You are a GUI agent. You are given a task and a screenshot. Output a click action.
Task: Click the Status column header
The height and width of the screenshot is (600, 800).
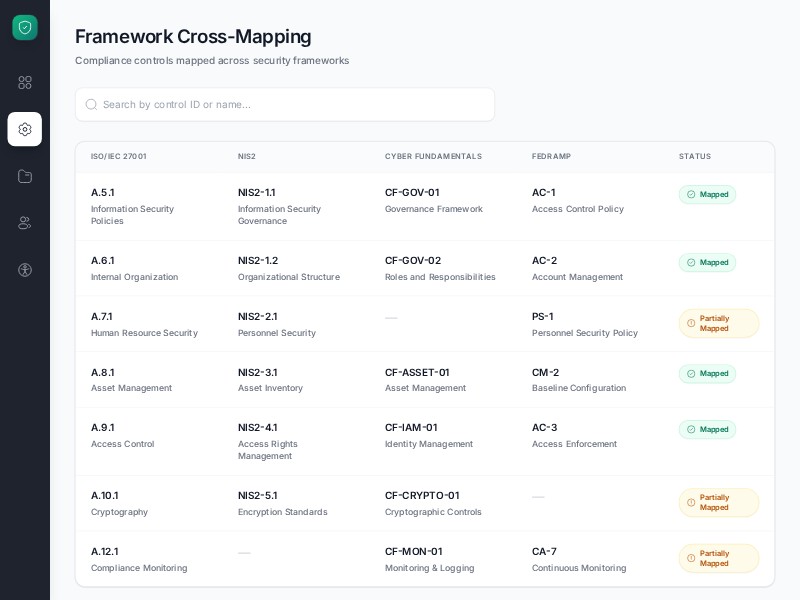coord(695,156)
